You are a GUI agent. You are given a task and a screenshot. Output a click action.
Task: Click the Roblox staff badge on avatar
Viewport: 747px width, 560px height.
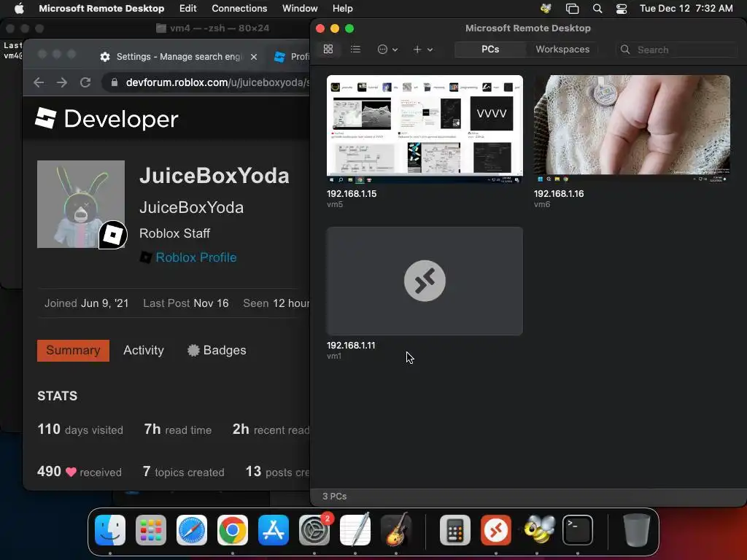pyautogui.click(x=113, y=235)
